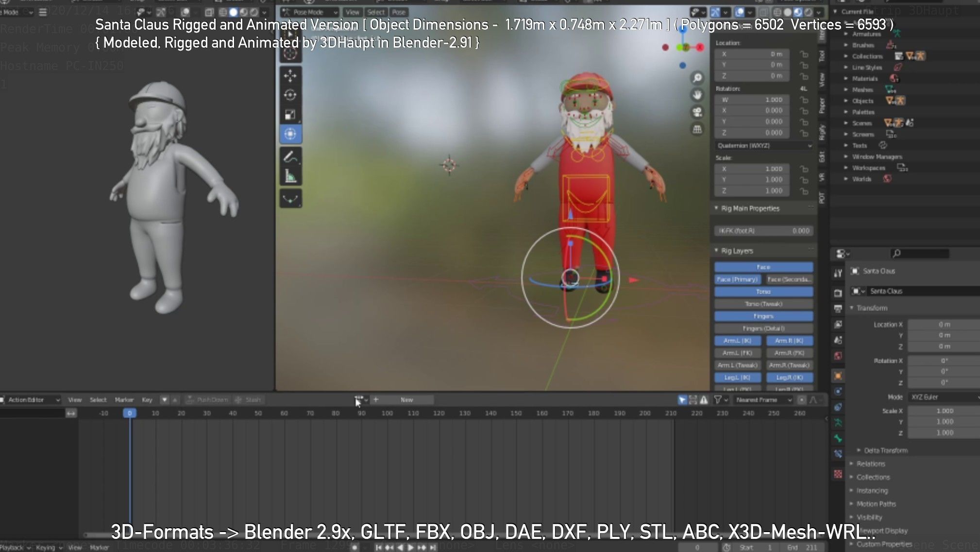Click the Stash button
Viewport: 980px width, 552px height.
coord(249,400)
